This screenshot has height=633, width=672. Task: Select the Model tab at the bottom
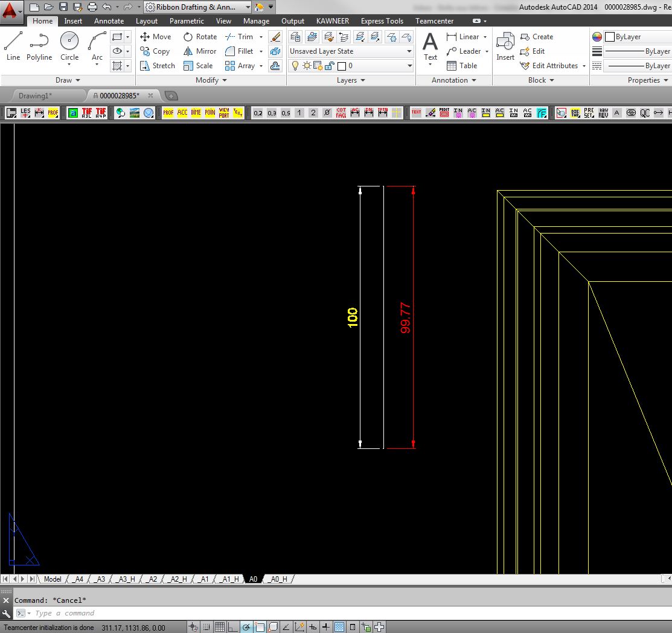point(52,579)
